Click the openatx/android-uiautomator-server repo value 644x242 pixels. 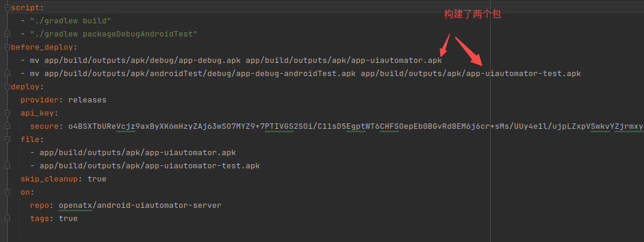(x=140, y=205)
